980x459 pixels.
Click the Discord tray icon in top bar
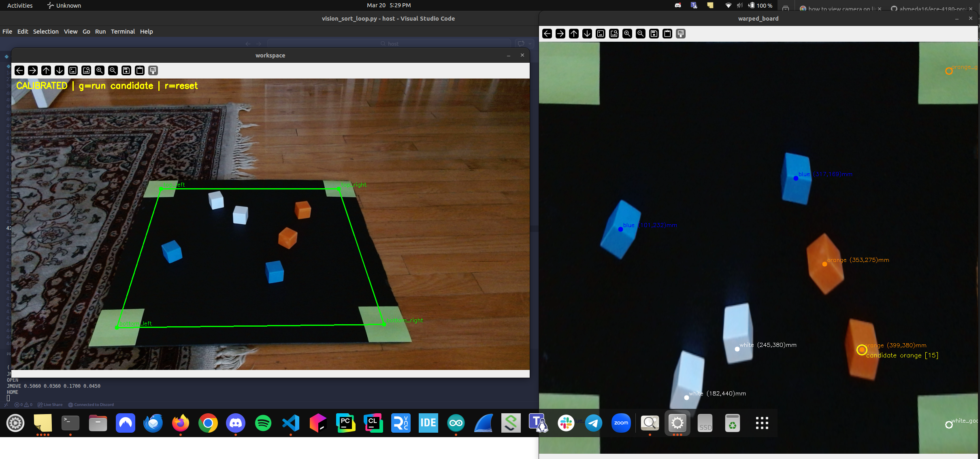tap(678, 5)
